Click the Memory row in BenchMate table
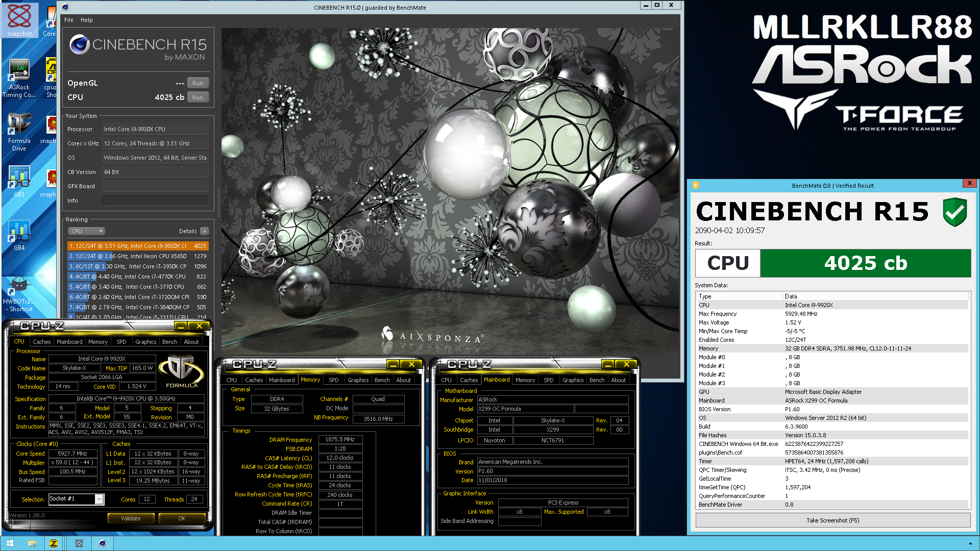Screen dimensions: 980x551 (832, 348)
